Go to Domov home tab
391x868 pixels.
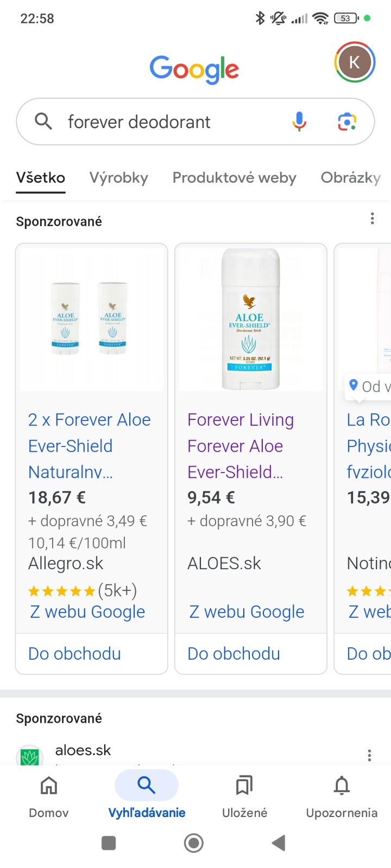coord(49,796)
